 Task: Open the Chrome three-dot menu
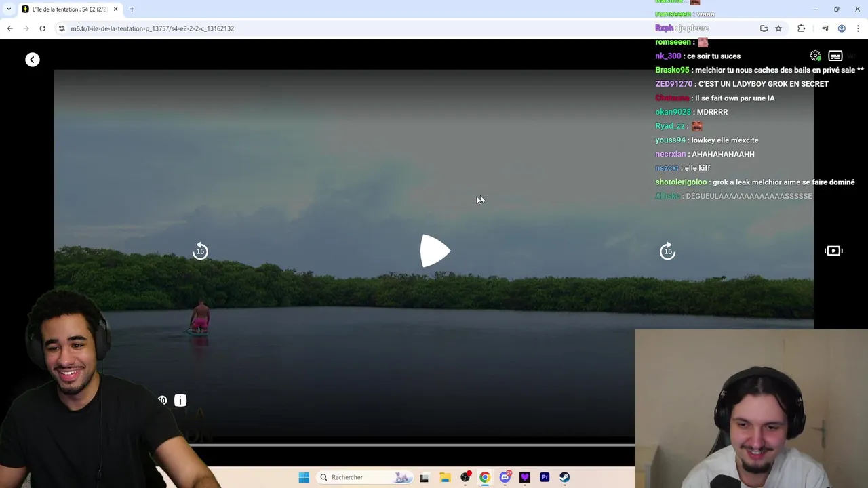pyautogui.click(x=858, y=28)
